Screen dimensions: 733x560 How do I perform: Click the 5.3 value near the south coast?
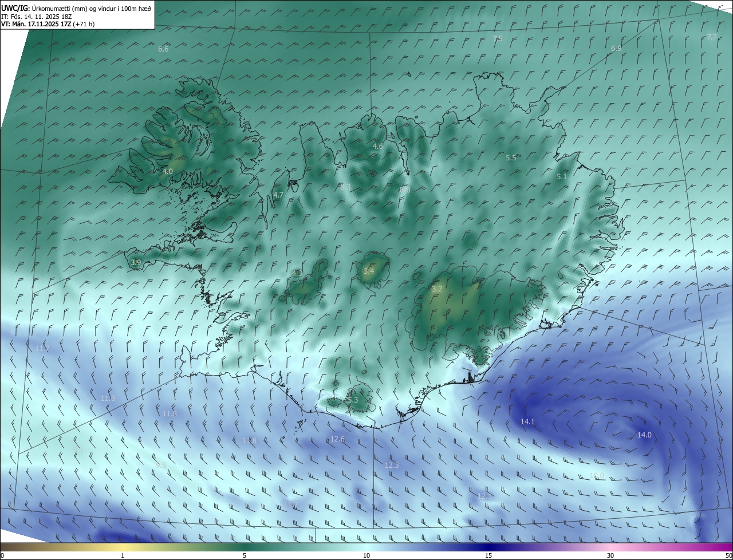352,400
